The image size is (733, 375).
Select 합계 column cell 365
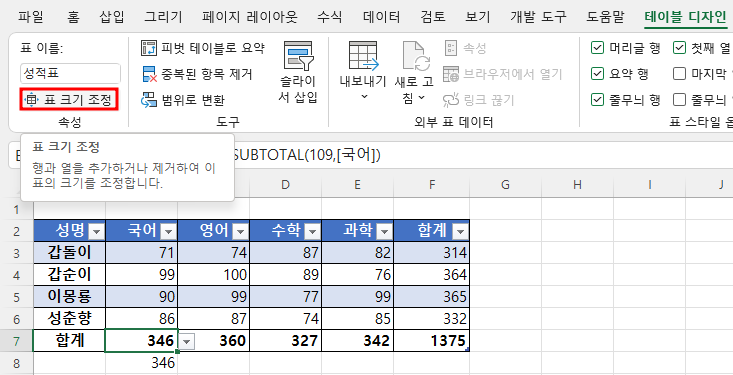point(431,297)
